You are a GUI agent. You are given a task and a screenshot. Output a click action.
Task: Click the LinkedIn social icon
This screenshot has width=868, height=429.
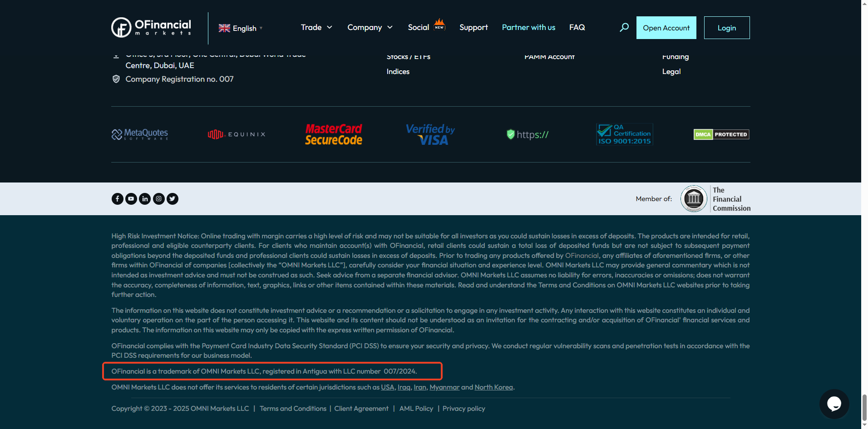click(x=145, y=199)
